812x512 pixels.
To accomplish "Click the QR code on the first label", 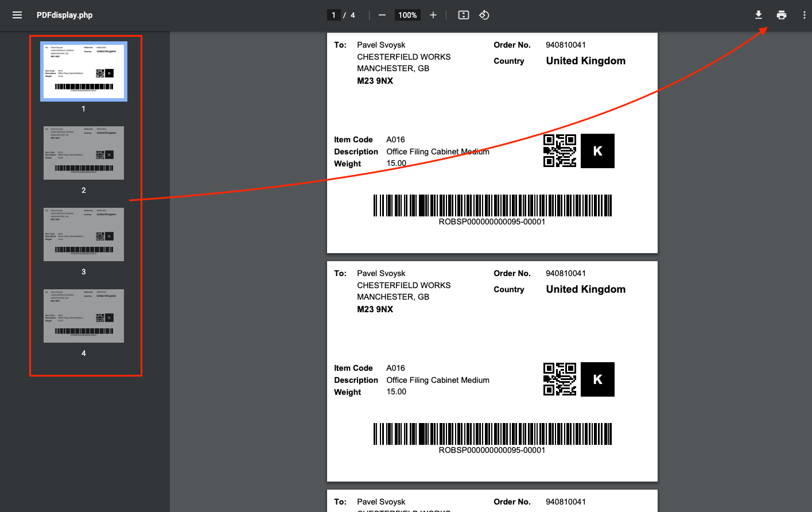I will [560, 151].
